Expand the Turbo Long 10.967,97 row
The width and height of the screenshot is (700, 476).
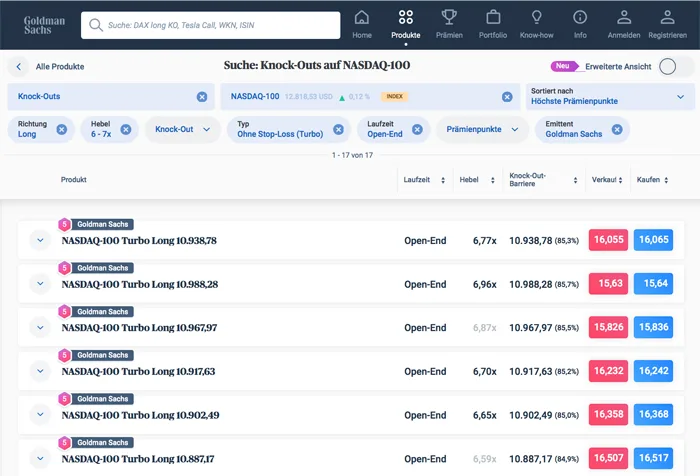click(x=40, y=327)
